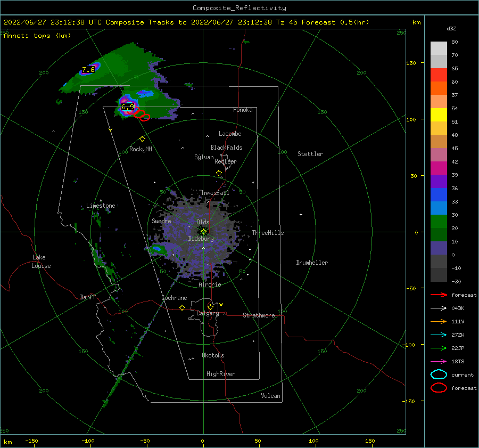
Task: Click the white 04DK arrow in legend
Action: tap(439, 308)
